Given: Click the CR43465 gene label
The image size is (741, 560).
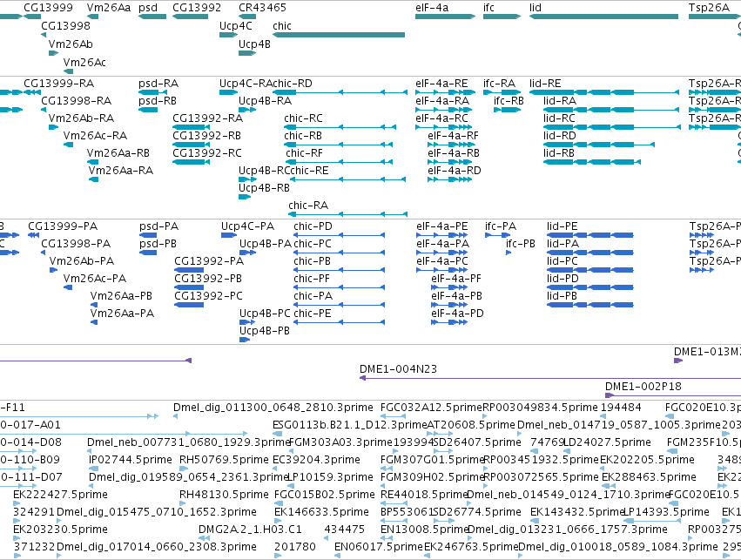Looking at the screenshot, I should pos(262,8).
